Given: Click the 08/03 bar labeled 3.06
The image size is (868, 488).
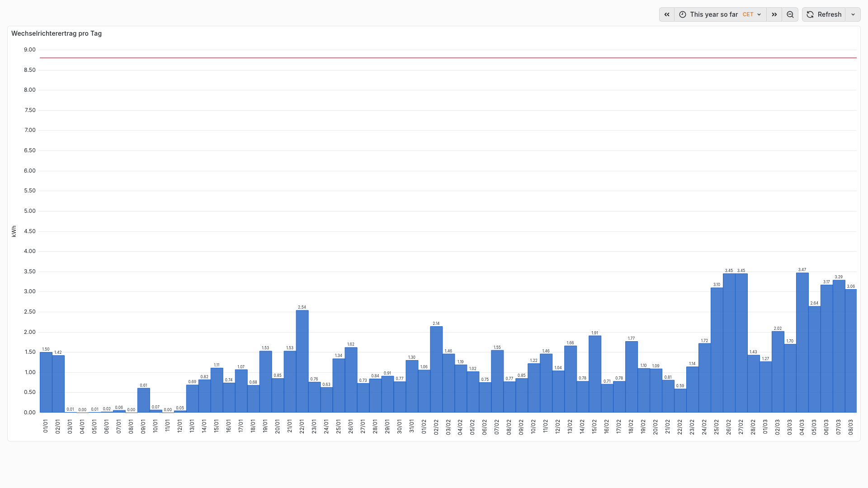Looking at the screenshot, I should [x=850, y=351].
